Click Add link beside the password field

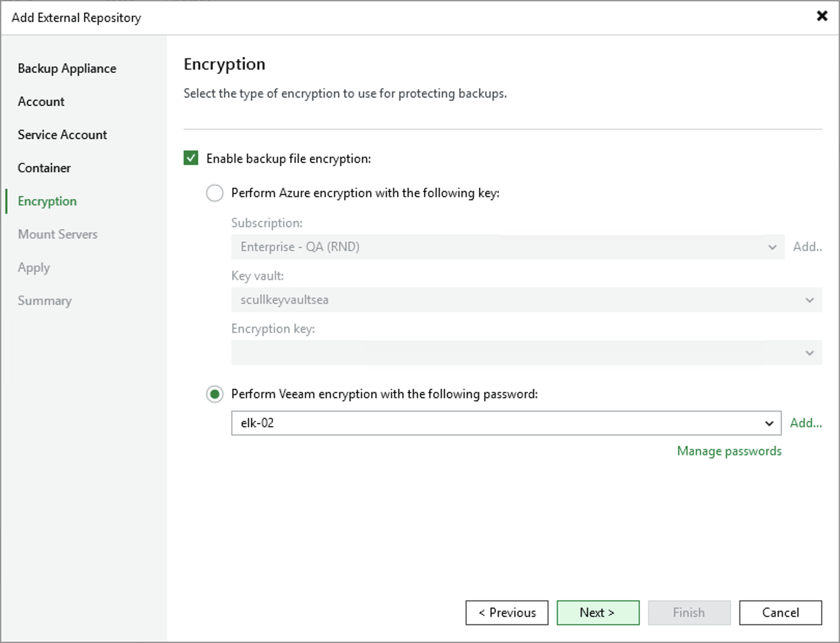click(806, 423)
